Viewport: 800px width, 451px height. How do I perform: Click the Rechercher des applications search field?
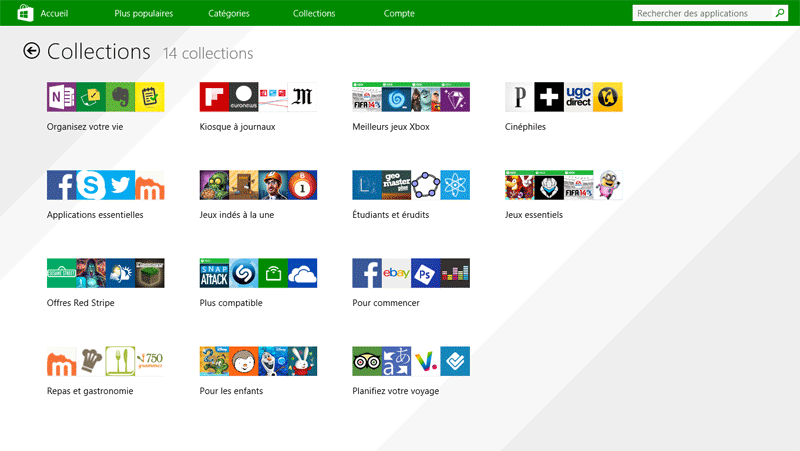tap(704, 13)
